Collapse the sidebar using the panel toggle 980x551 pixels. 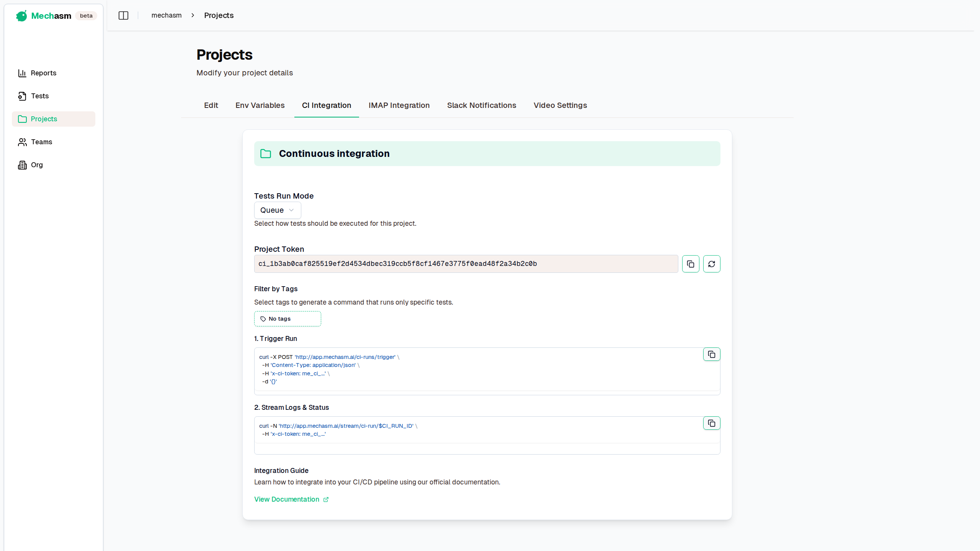coord(123,15)
